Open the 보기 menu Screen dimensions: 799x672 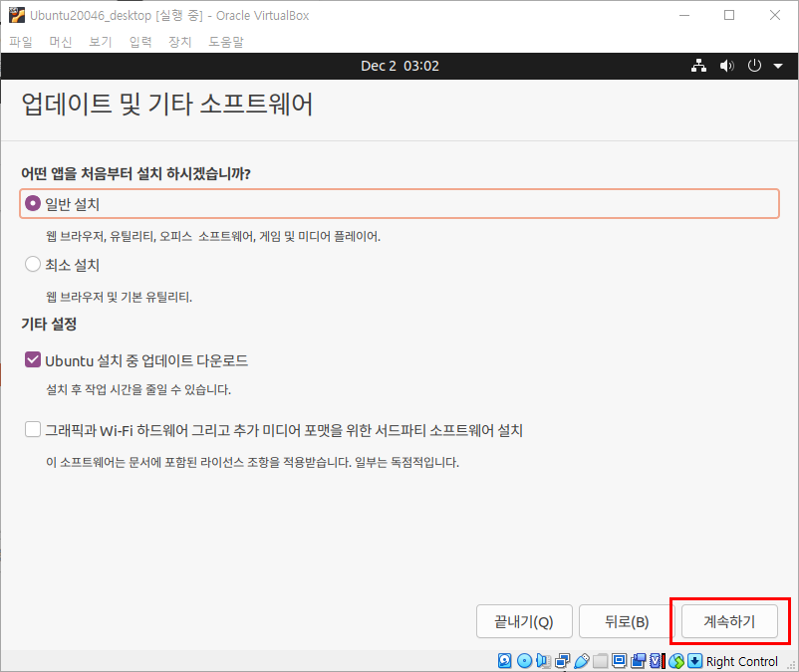(101, 42)
